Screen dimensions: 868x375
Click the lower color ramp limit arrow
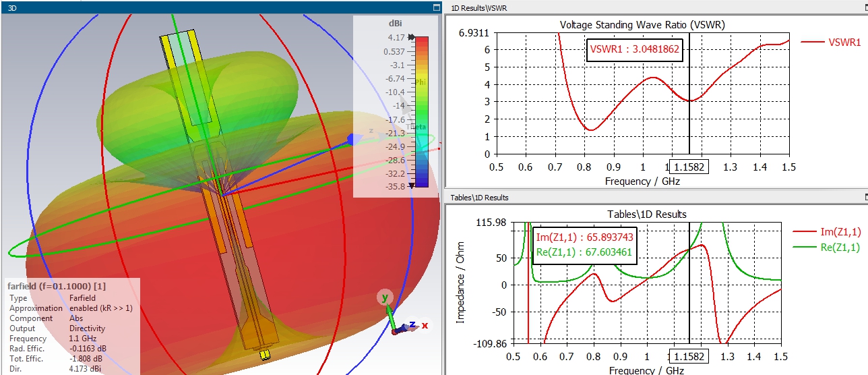tap(411, 186)
